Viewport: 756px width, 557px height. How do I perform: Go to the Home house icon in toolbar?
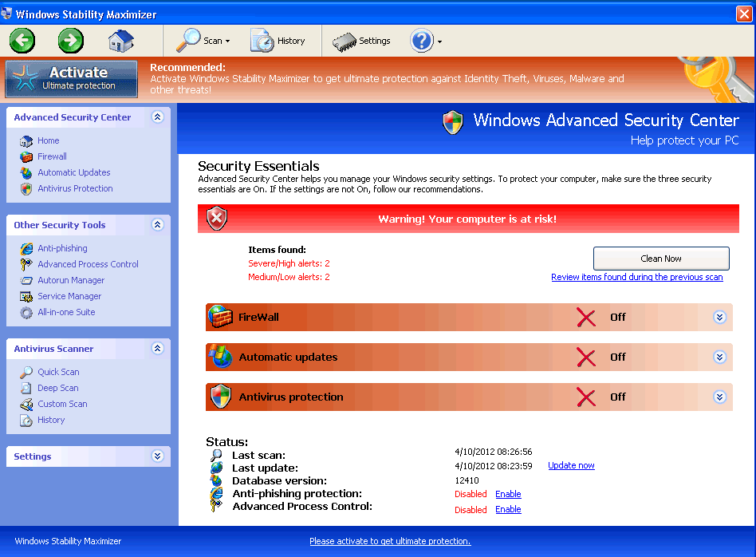[121, 40]
